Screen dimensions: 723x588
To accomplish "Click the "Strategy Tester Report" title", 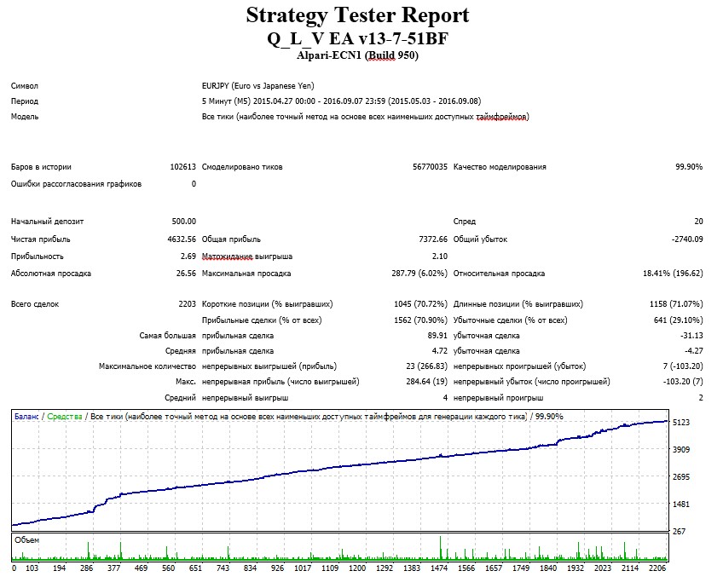I will pos(357,15).
